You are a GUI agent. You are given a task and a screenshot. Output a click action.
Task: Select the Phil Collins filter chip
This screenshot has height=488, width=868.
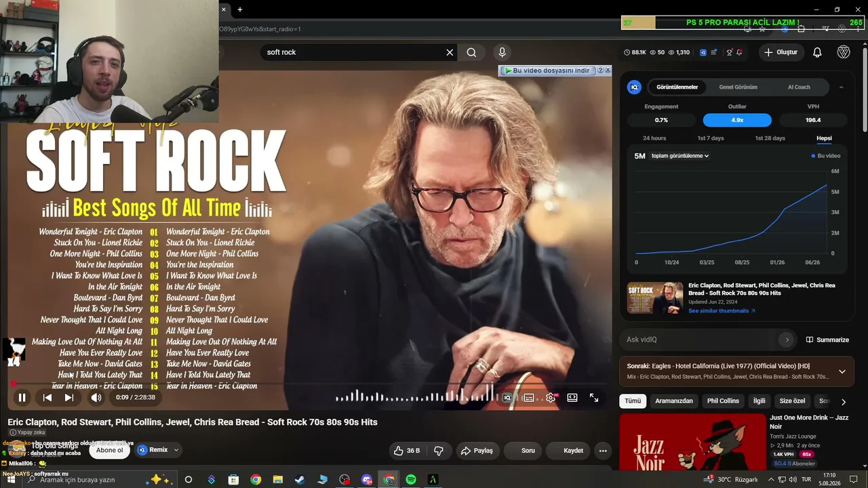723,401
